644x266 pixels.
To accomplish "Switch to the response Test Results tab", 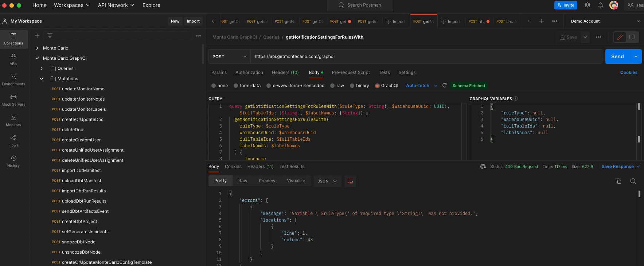I will point(292,167).
